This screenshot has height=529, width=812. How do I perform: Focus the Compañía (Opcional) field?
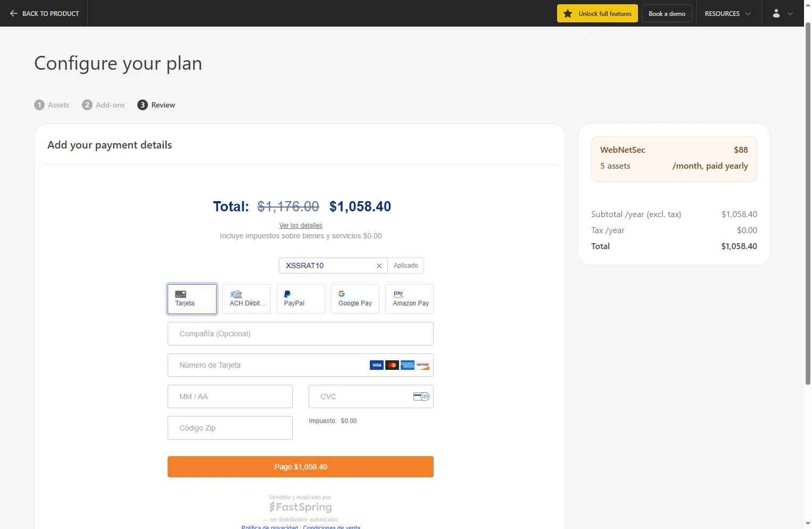[301, 334]
